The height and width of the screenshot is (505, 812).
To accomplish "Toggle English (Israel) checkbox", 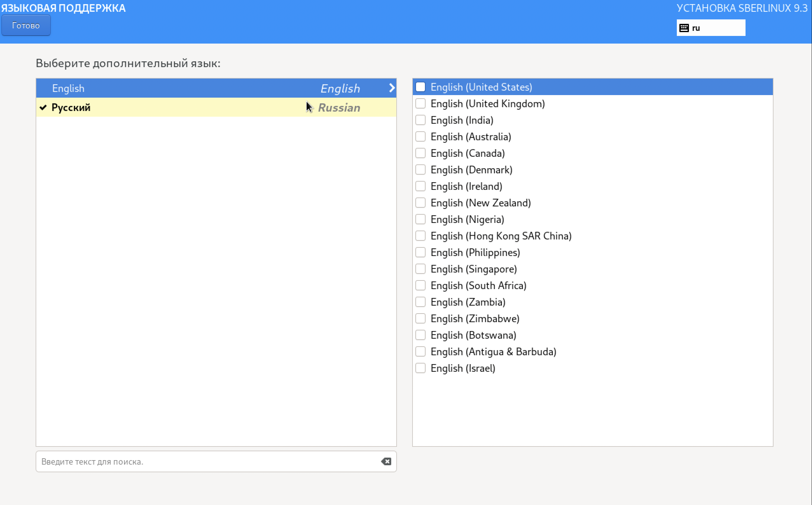I will [x=420, y=368].
